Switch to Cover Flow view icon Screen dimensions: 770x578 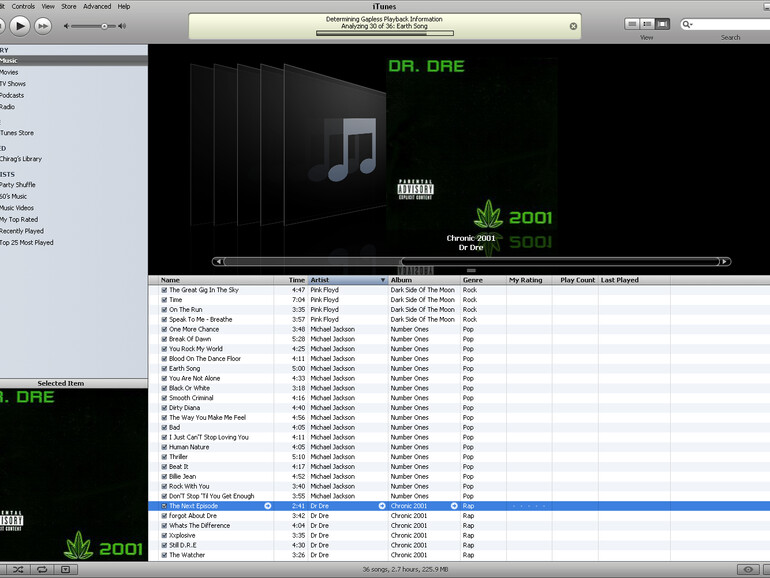coord(662,24)
